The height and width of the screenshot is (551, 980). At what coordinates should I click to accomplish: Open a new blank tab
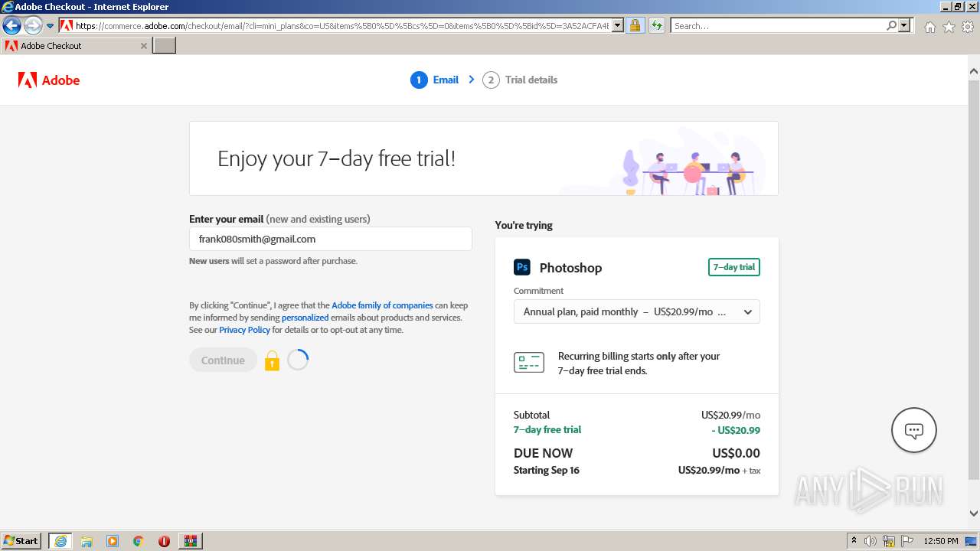coord(164,45)
